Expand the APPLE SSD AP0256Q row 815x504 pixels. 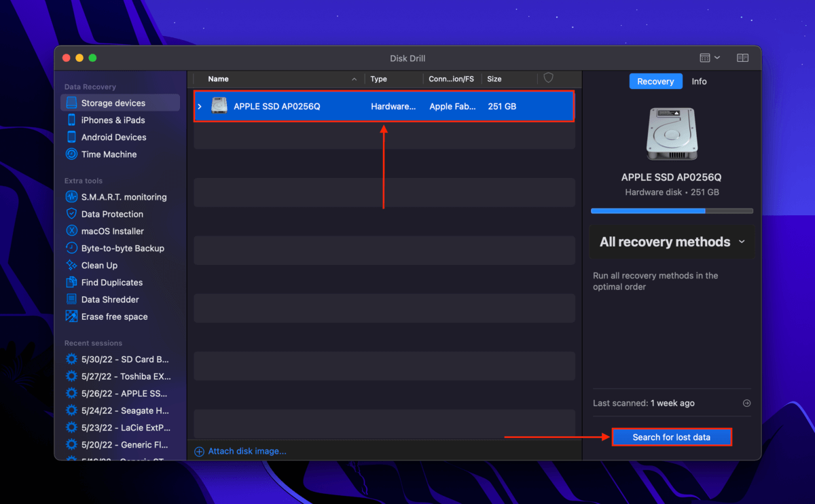click(200, 107)
